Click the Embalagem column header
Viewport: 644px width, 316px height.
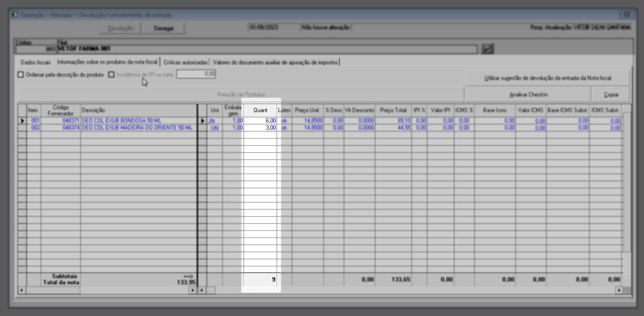233,110
